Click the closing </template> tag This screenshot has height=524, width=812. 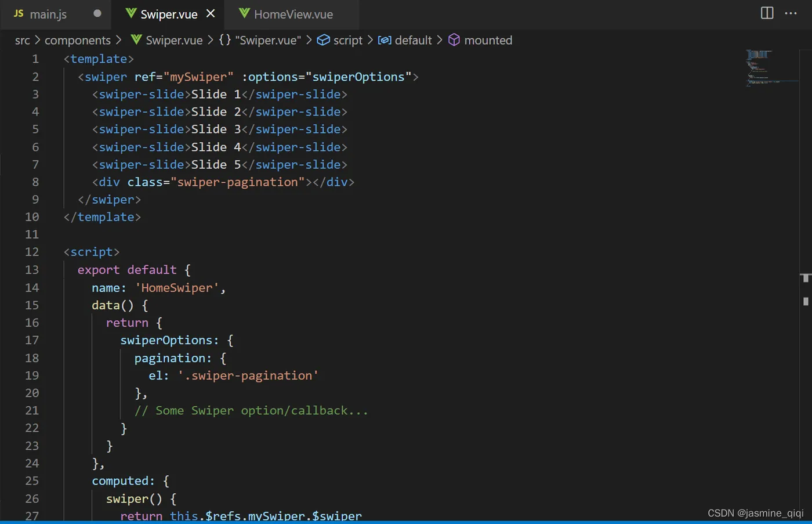(x=102, y=217)
